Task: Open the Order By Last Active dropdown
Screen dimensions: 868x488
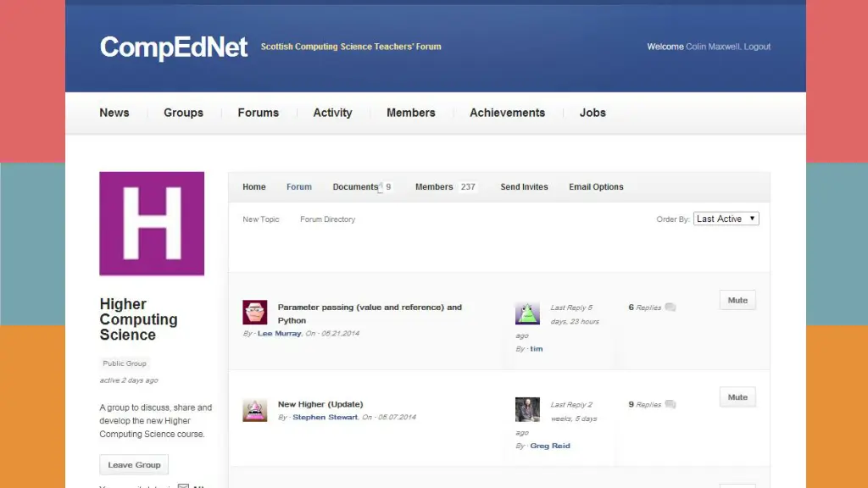Action: pos(726,219)
